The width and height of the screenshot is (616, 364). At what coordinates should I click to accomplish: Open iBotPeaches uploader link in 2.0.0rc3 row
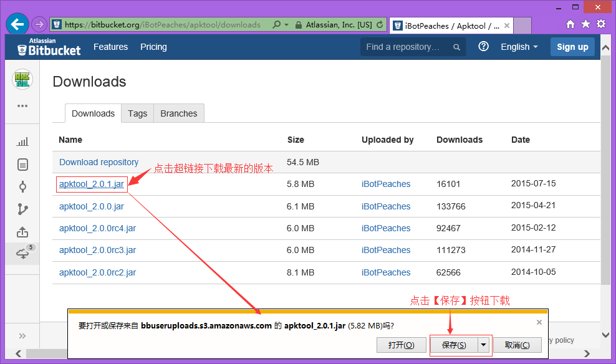386,250
